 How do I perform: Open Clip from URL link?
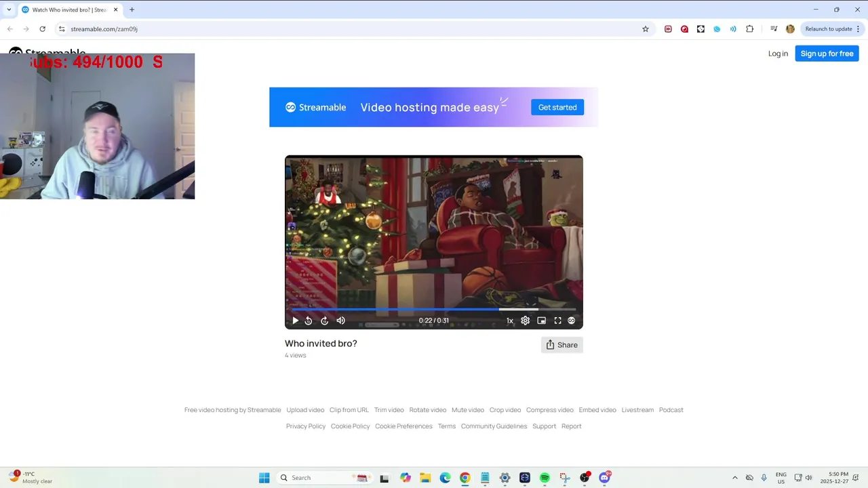tap(349, 410)
